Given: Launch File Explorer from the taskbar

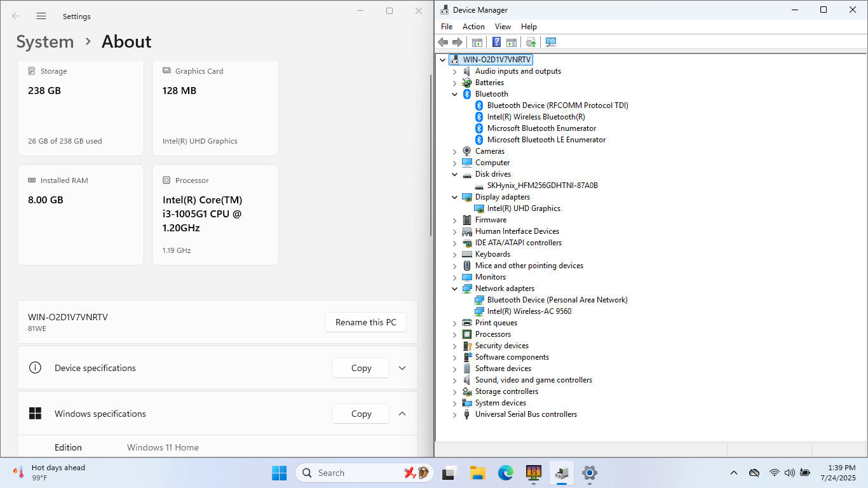Looking at the screenshot, I should 477,473.
